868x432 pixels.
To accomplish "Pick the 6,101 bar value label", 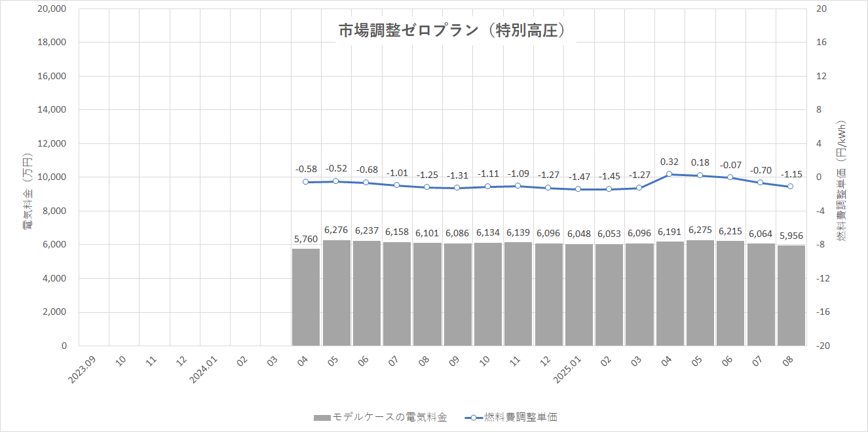I will coord(427,233).
